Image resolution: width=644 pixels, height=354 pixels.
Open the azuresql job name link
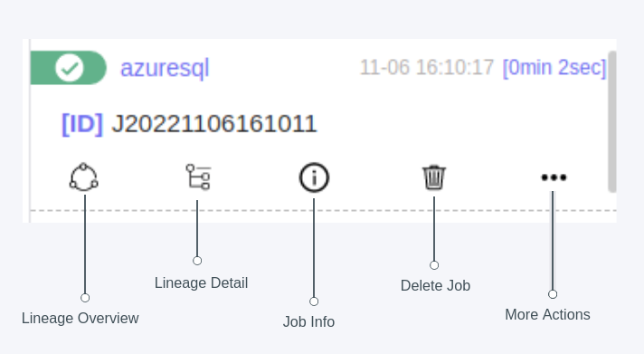[x=165, y=68]
